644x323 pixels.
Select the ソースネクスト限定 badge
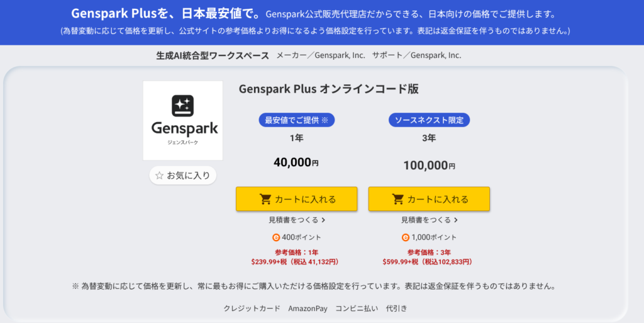[x=429, y=120]
